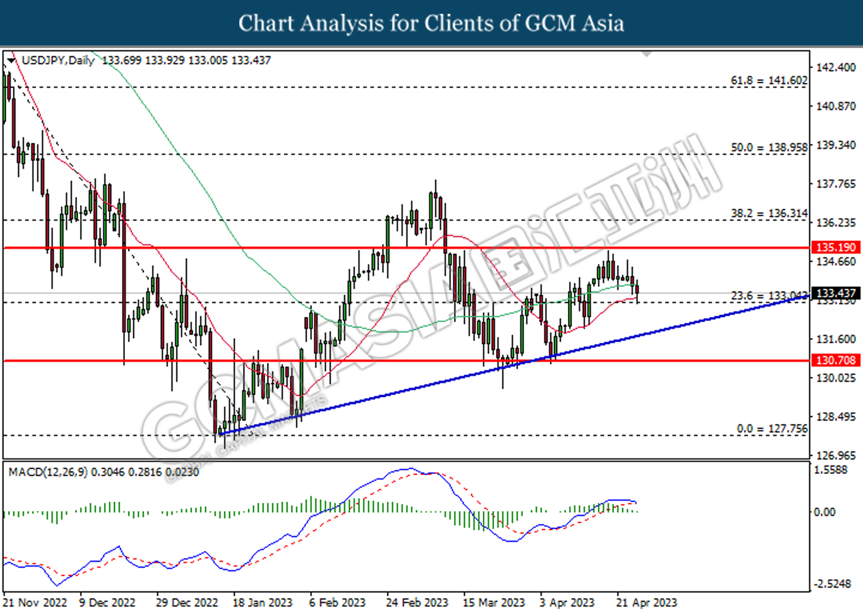This screenshot has width=863, height=616.
Task: Click the 130.025 price axis value
Action: (x=836, y=378)
